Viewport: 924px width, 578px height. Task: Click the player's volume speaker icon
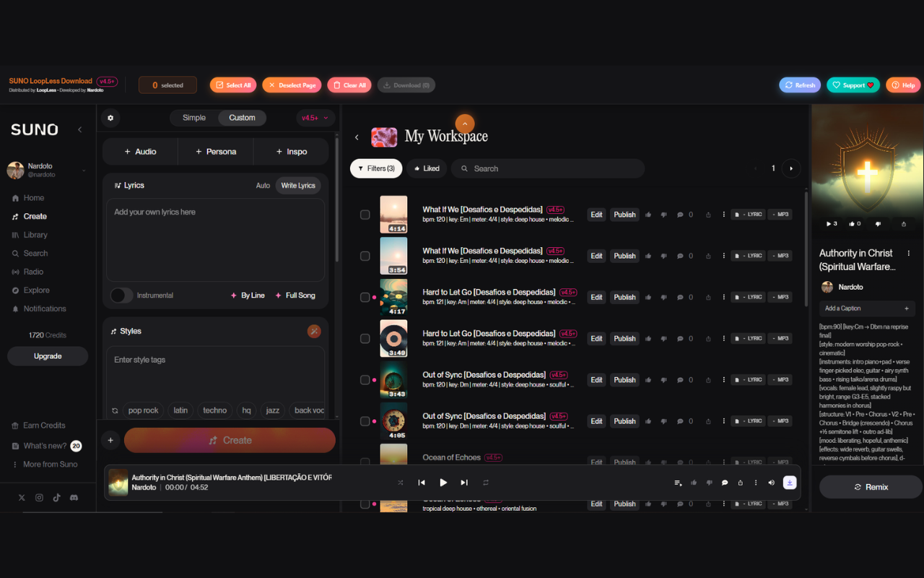pyautogui.click(x=771, y=483)
